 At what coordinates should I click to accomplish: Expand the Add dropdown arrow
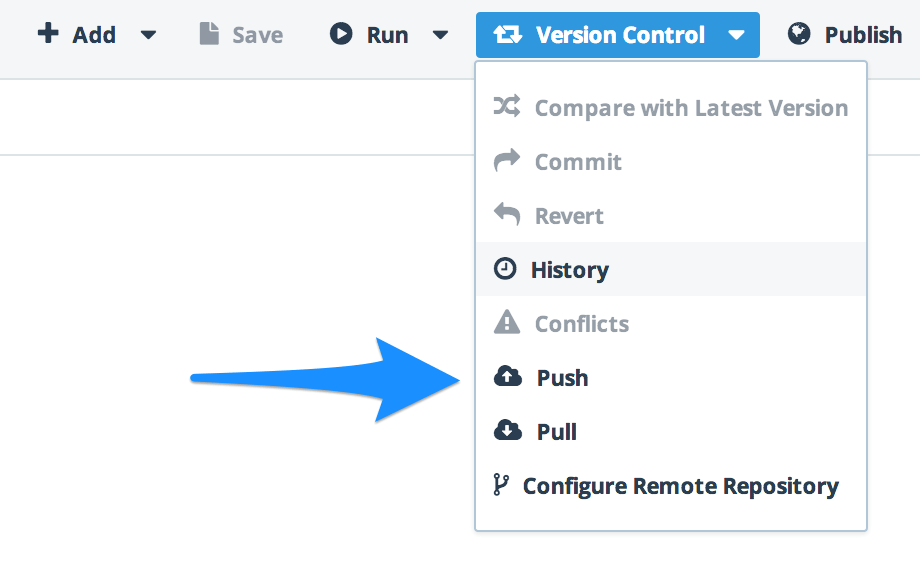pyautogui.click(x=148, y=35)
